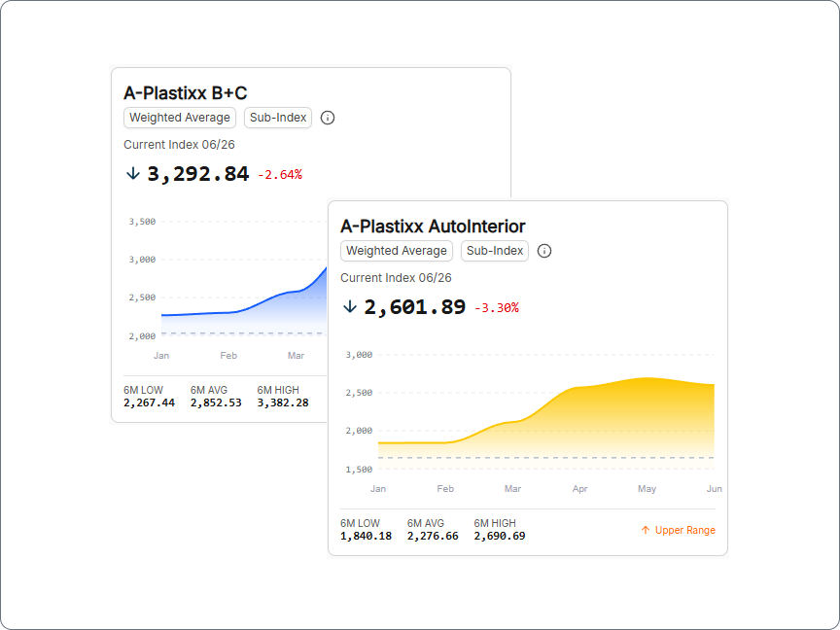Click 6M LOW value 2,267.44
The image size is (840, 630).
[150, 402]
